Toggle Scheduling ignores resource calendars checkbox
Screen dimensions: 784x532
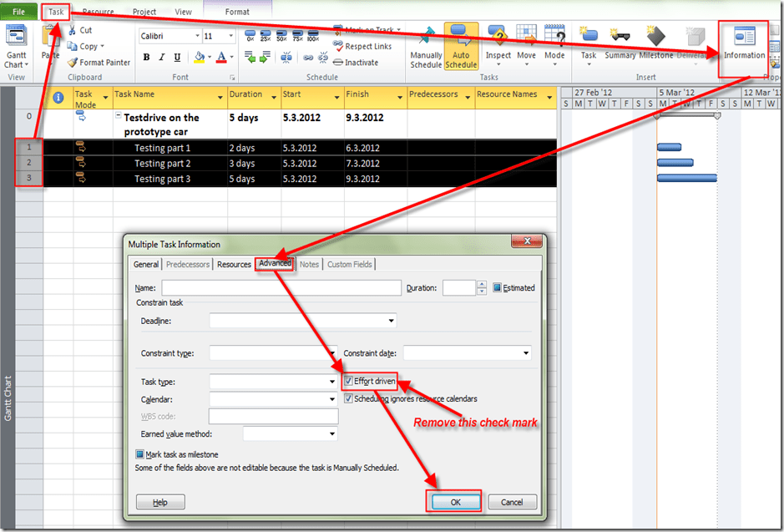click(349, 399)
